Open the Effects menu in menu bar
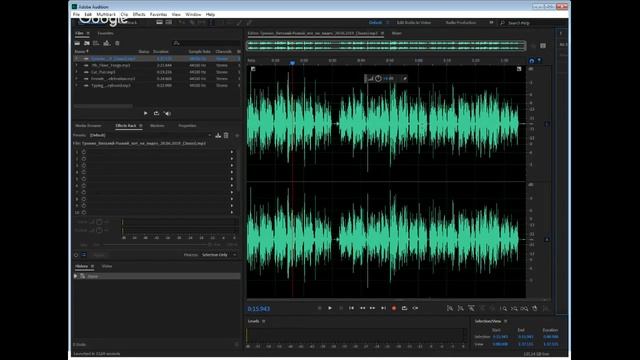The height and width of the screenshot is (360, 640). 139,14
